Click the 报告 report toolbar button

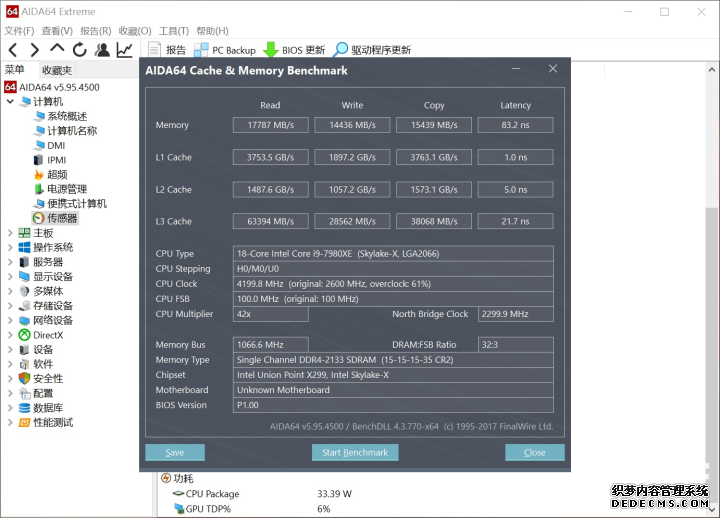coord(167,50)
